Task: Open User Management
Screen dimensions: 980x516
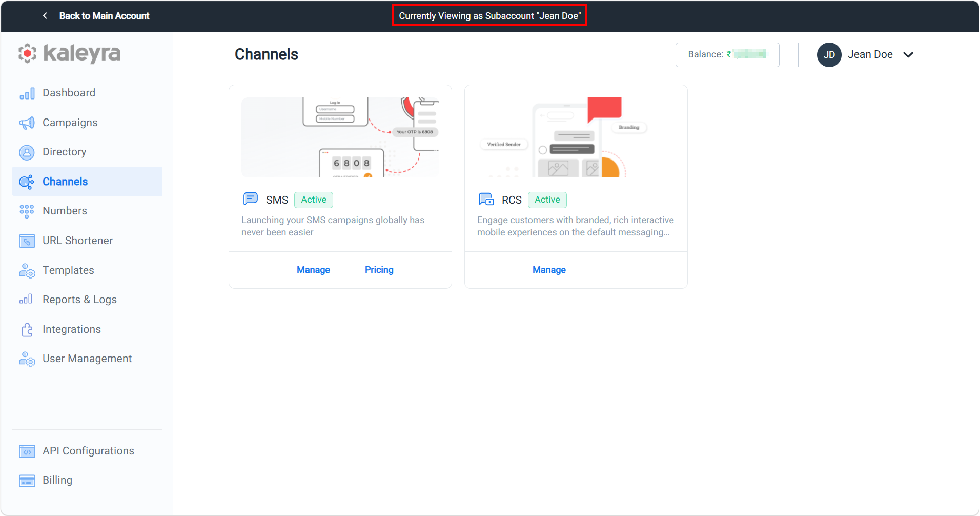Action: click(87, 359)
